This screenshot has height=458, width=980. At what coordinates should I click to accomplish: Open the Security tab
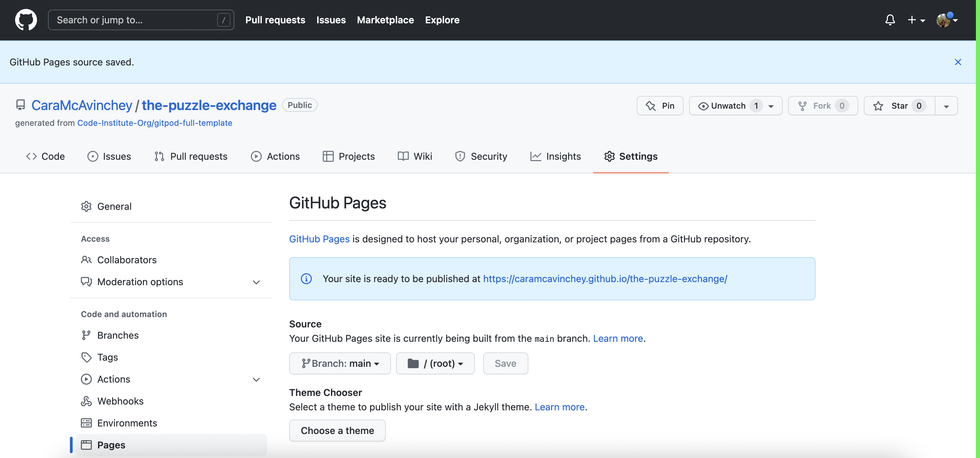coord(481,156)
